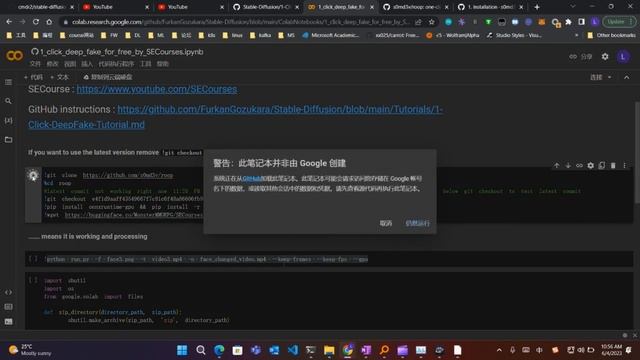Image resolution: width=640 pixels, height=360 pixels.
Task: Switch to the cmdr2/stable-diffusion tab
Action: click(41, 7)
